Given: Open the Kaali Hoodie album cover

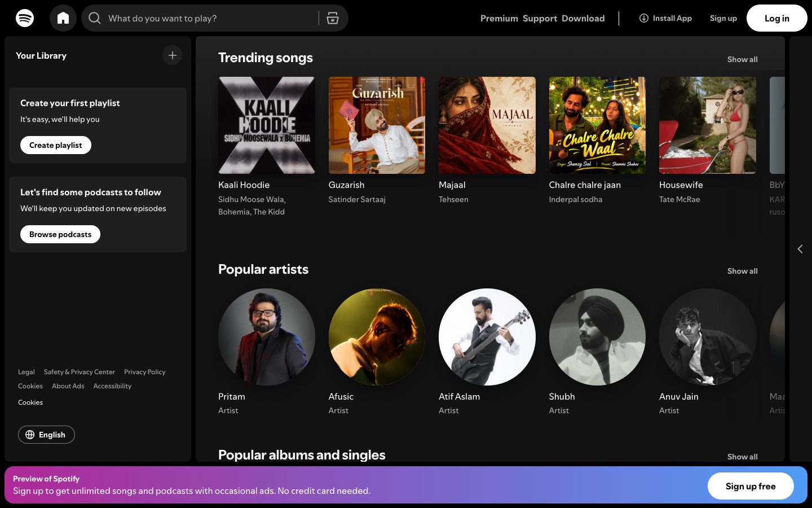Looking at the screenshot, I should coord(267,125).
